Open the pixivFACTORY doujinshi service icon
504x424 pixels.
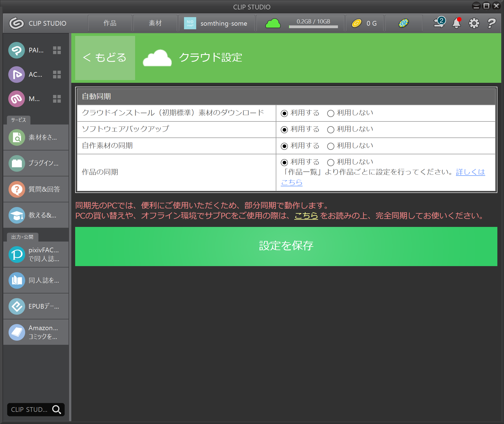[17, 254]
